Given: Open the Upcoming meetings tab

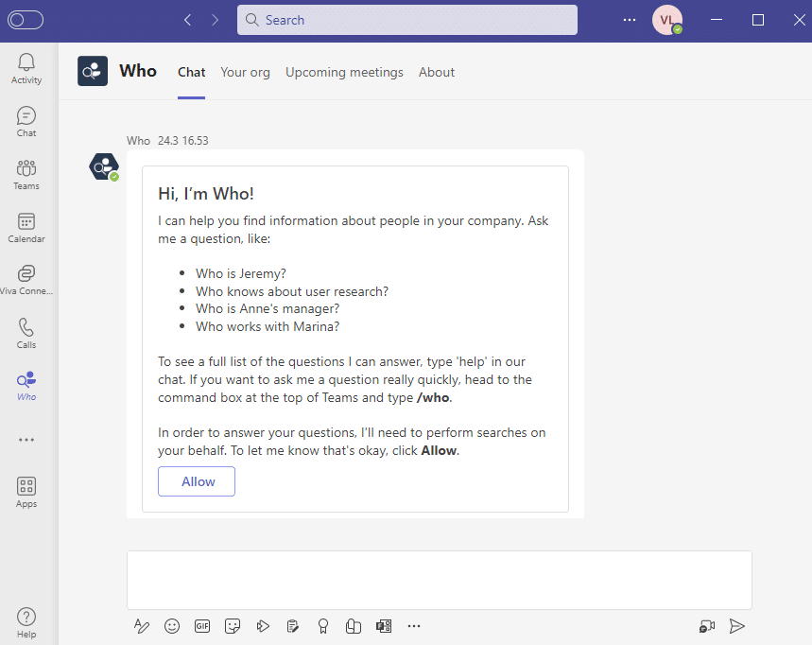Looking at the screenshot, I should (344, 72).
